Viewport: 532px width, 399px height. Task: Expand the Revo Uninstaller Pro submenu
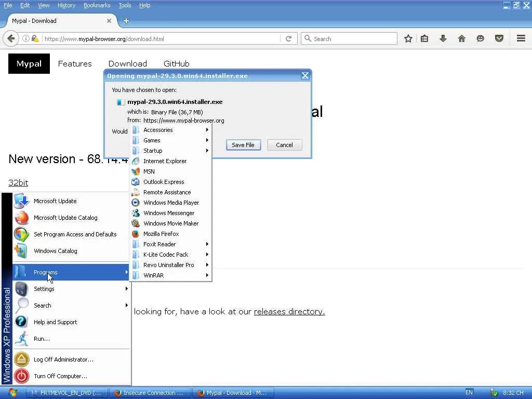[170, 265]
